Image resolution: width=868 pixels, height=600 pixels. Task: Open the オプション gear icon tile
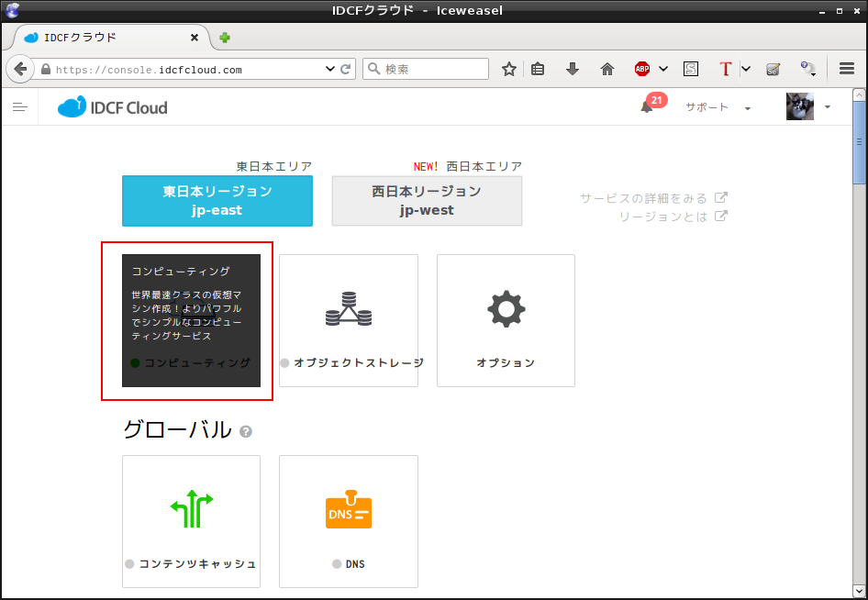[x=506, y=320]
